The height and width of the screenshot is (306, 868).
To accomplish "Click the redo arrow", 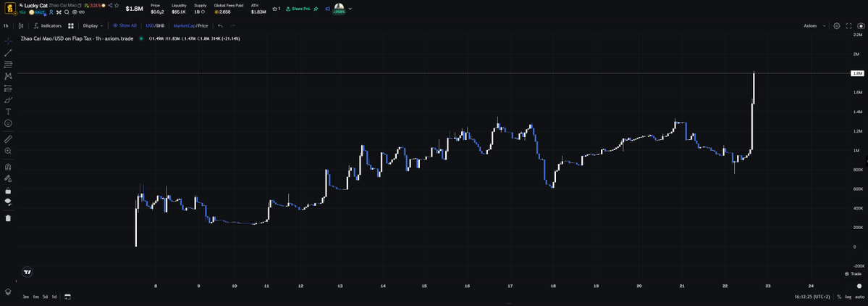I will click(232, 25).
